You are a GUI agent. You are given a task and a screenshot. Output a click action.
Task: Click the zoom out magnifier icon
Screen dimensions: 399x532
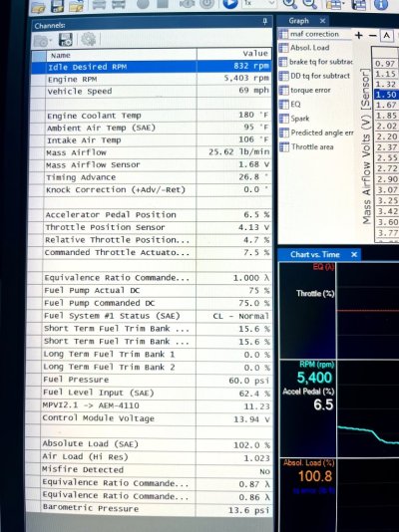[309, 4]
